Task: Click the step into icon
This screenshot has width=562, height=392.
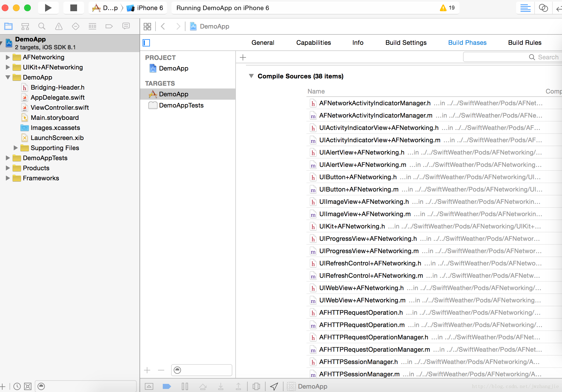Action: [x=221, y=386]
